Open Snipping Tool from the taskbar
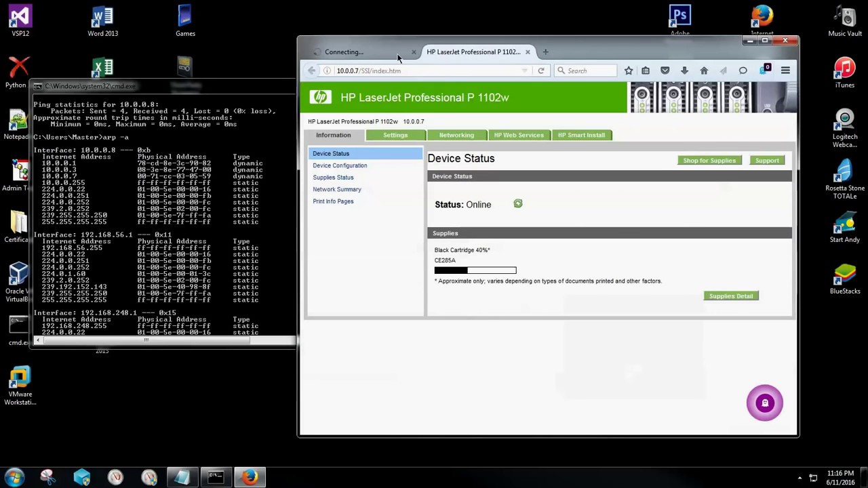 pyautogui.click(x=47, y=477)
